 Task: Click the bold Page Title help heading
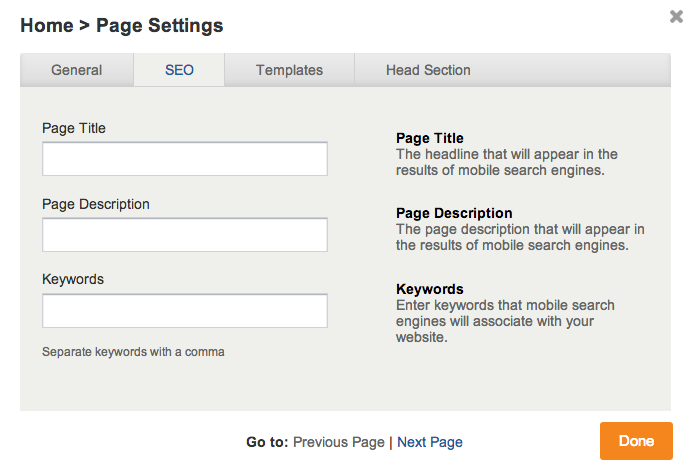tap(430, 138)
